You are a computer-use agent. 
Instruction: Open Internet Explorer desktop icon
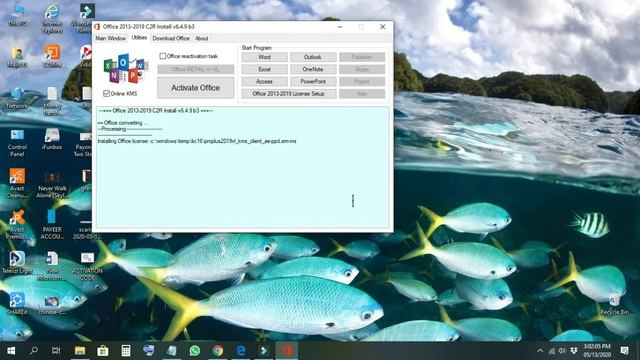[52, 18]
